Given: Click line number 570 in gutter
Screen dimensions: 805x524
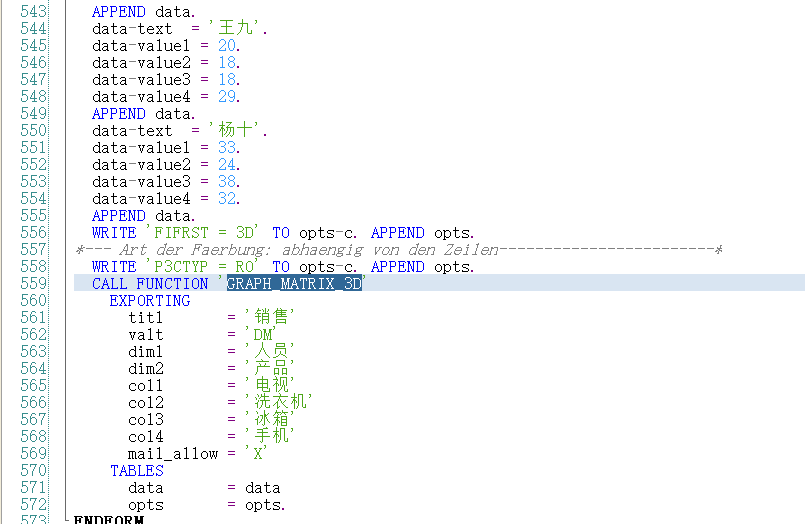Looking at the screenshot, I should [33, 470].
